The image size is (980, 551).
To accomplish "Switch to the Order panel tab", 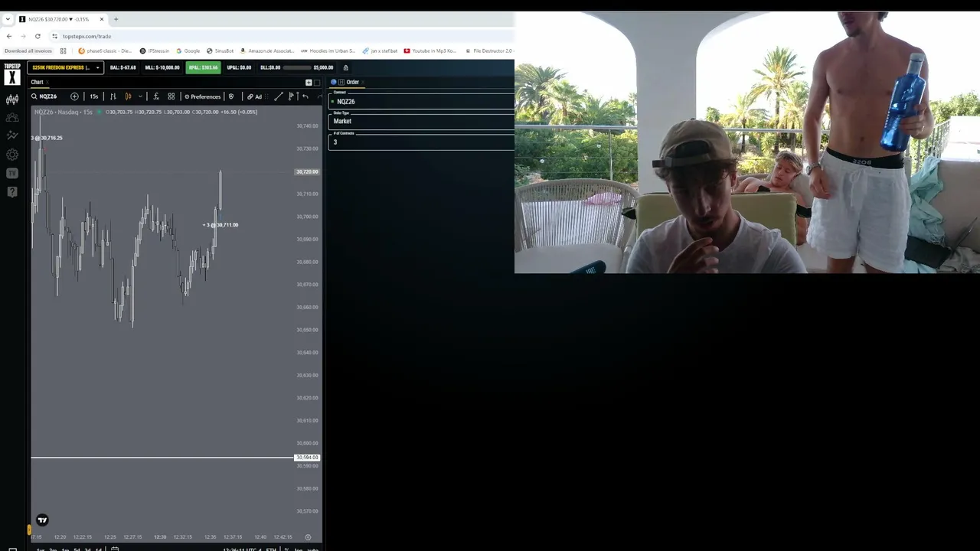I will pos(352,82).
